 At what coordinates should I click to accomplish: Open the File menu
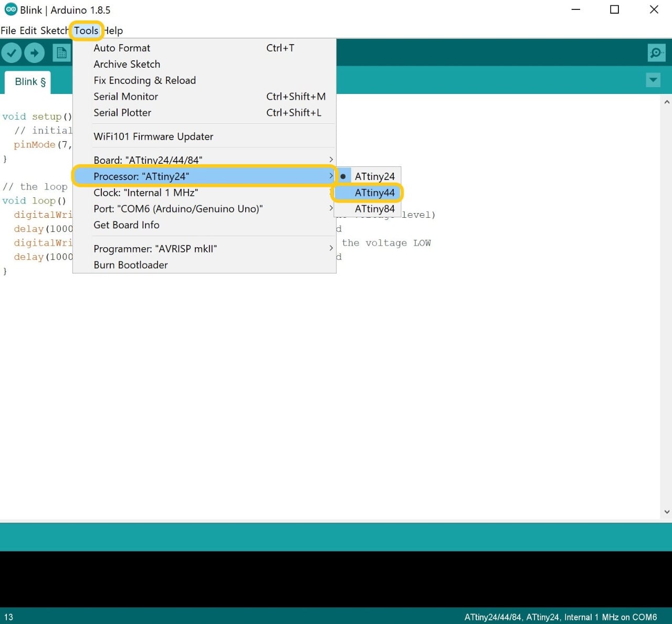click(x=8, y=30)
